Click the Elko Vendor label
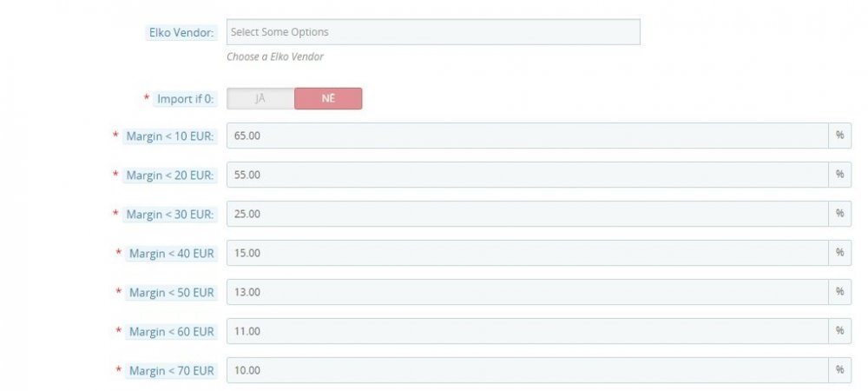Screen dimensions: 868x391 pyautogui.click(x=182, y=32)
